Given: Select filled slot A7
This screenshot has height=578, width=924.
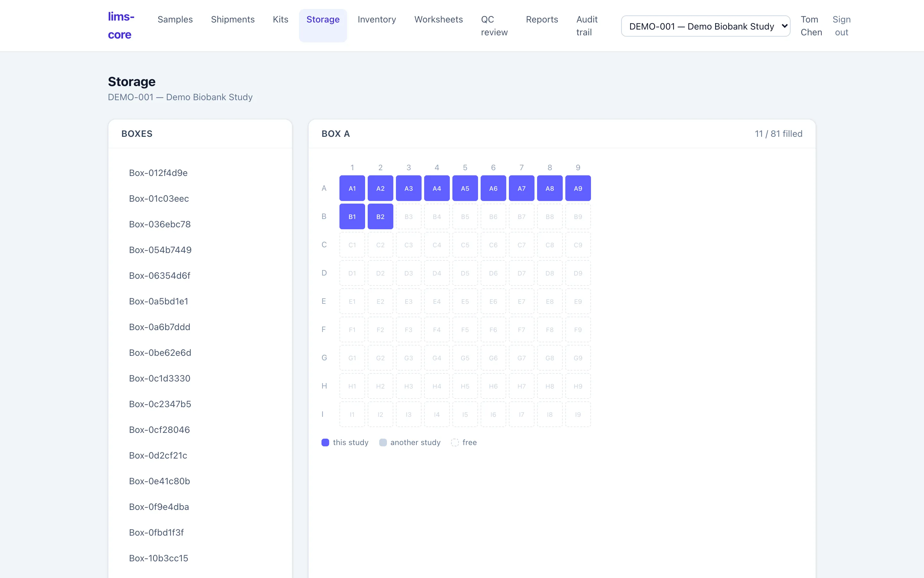Looking at the screenshot, I should tap(522, 188).
